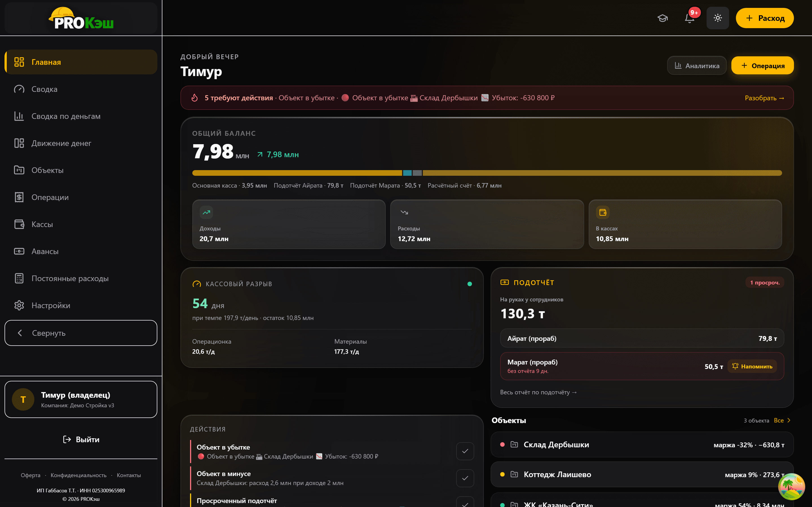Collapse the sidebar with Свернуть

pos(81,333)
